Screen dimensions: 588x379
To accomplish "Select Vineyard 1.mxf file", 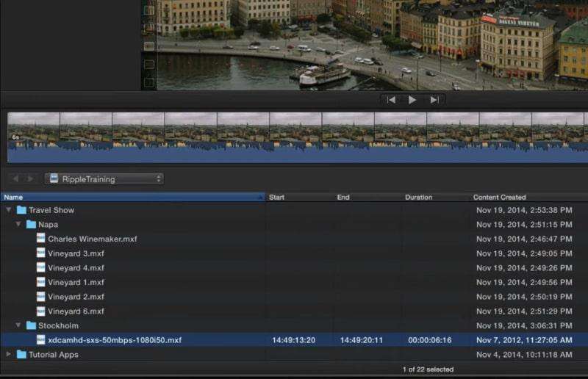I will pyautogui.click(x=76, y=282).
